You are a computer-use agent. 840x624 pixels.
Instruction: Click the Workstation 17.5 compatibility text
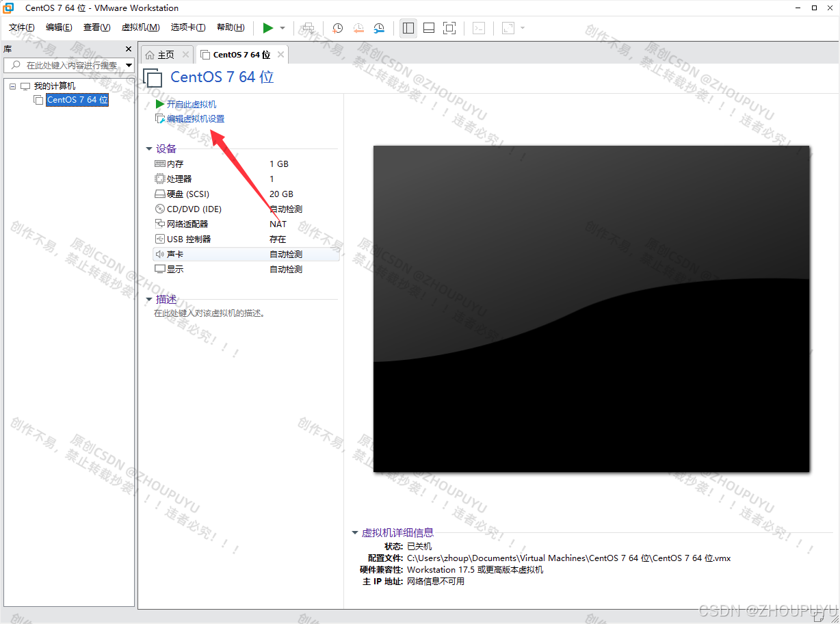pyautogui.click(x=475, y=570)
